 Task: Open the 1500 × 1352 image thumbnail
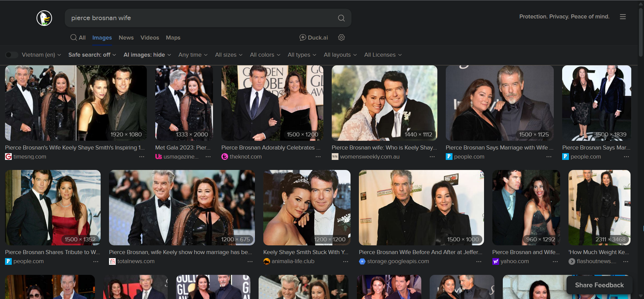pyautogui.click(x=53, y=207)
